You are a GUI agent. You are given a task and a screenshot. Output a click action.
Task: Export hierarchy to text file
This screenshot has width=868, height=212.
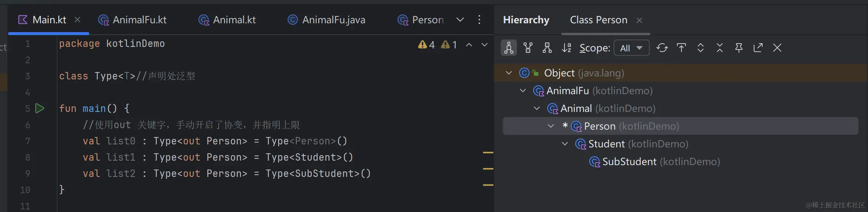(x=758, y=48)
